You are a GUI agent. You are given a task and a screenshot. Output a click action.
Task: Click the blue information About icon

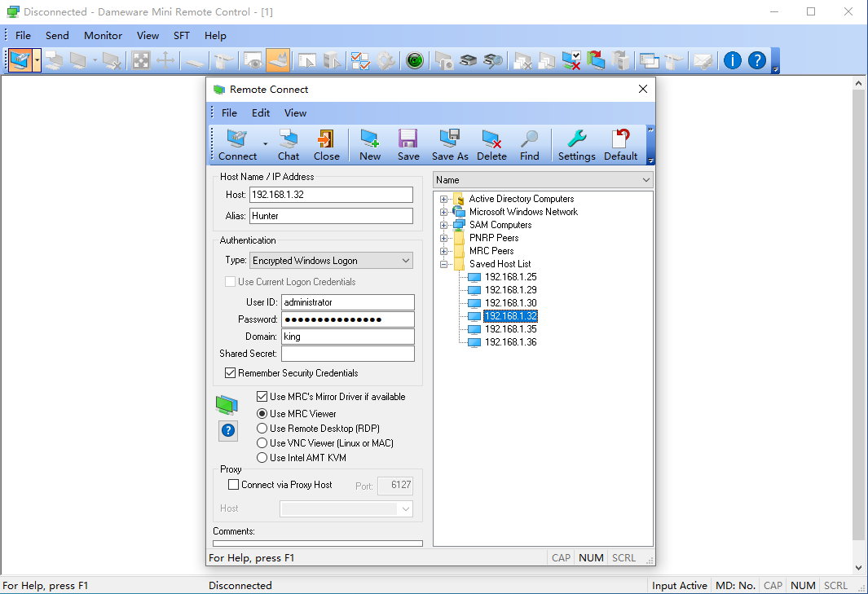click(733, 59)
